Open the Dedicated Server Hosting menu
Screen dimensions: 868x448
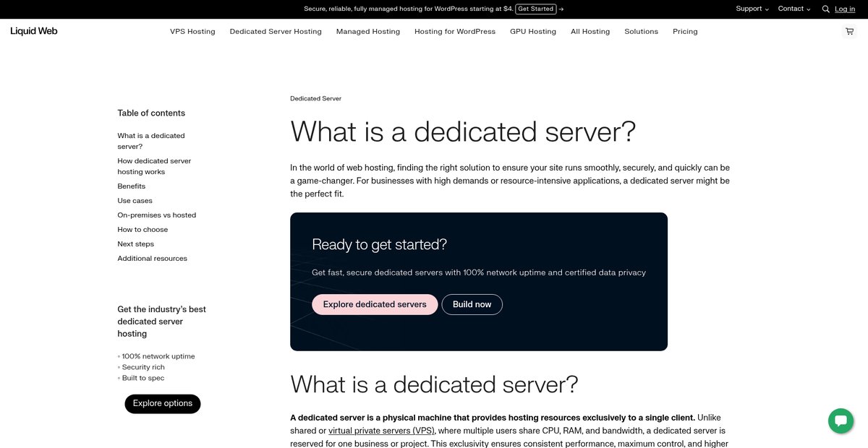coord(276,32)
